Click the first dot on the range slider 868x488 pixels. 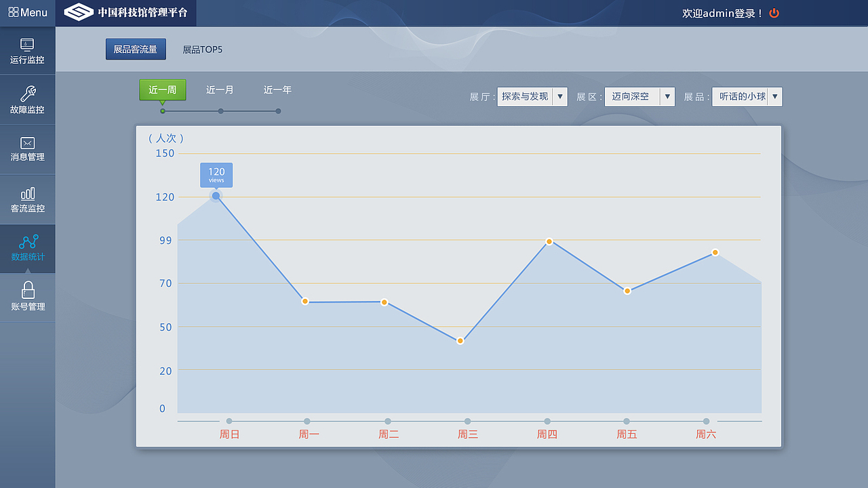point(163,111)
